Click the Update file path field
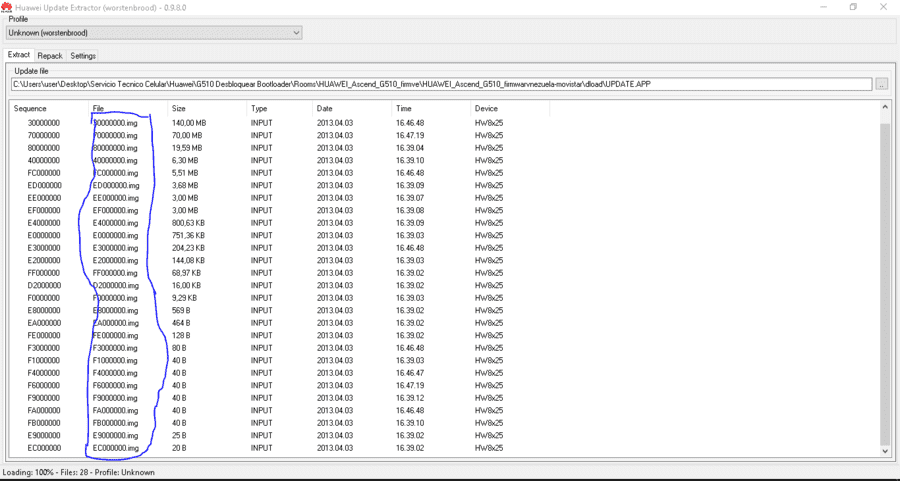 click(441, 84)
